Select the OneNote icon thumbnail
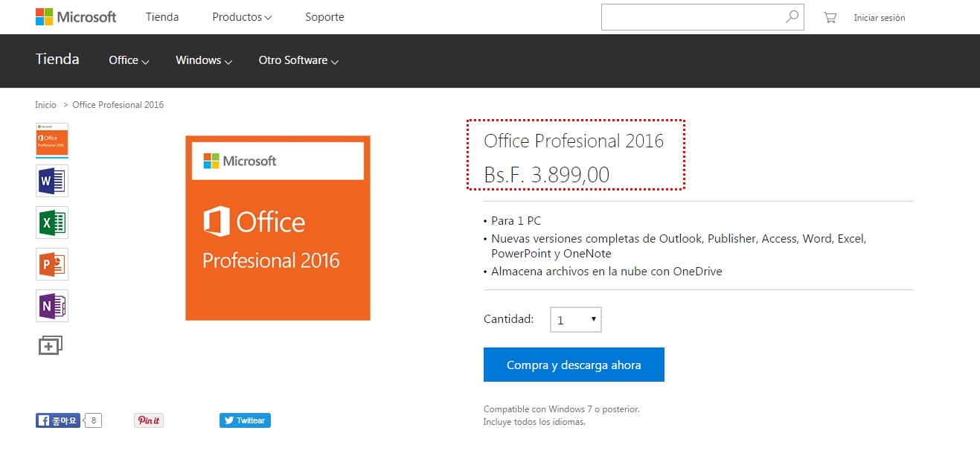980x471 pixels. [x=52, y=306]
